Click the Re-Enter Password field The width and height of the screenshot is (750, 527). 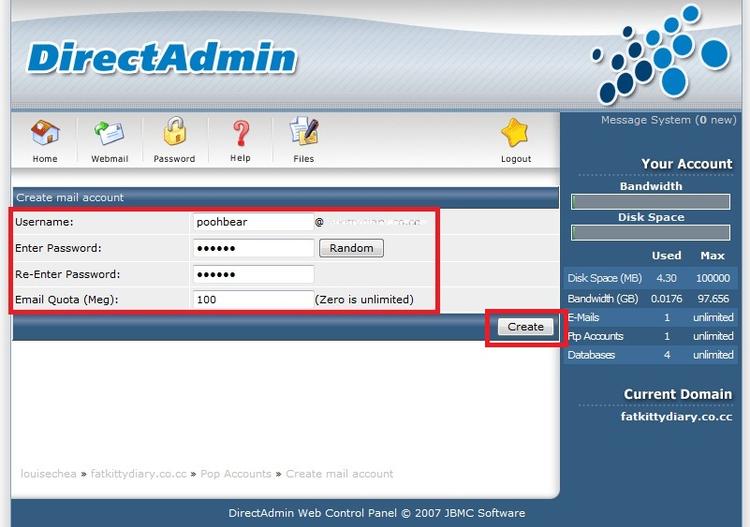coord(253,274)
